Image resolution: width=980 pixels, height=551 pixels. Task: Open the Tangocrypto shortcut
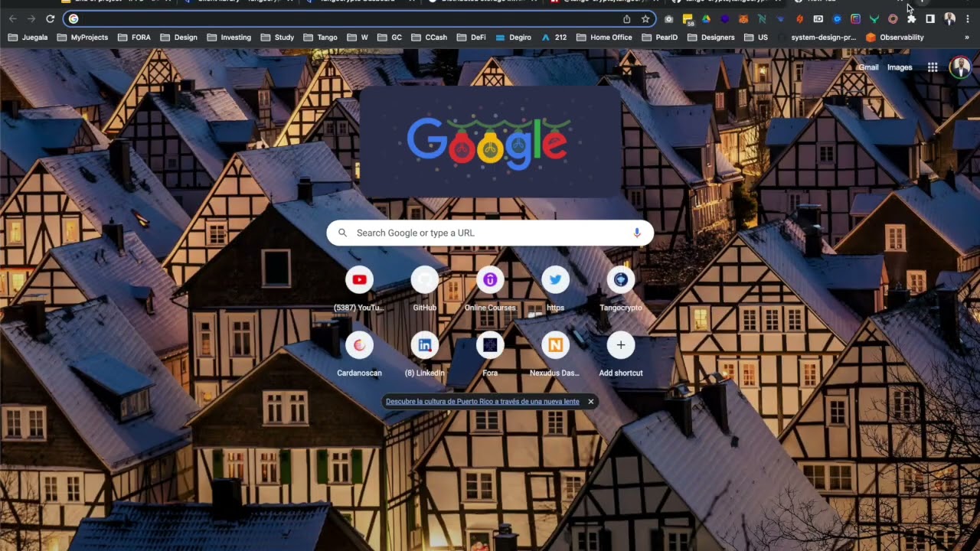(621, 289)
